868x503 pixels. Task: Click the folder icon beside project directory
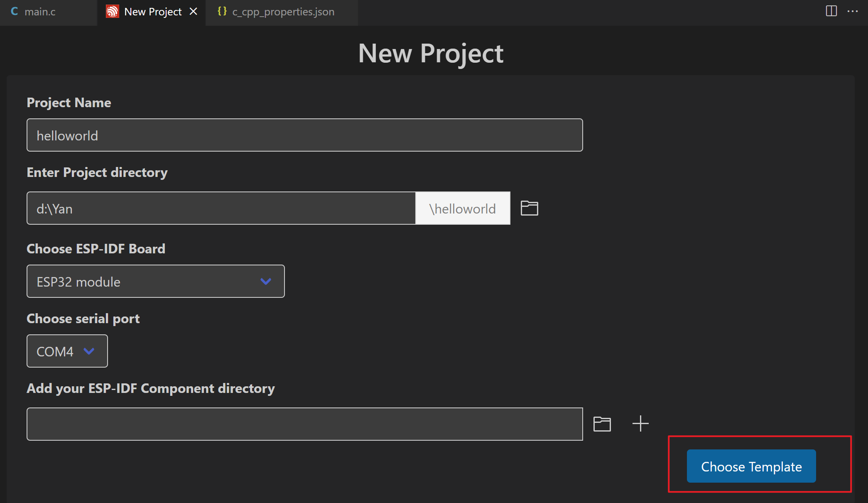[529, 208]
